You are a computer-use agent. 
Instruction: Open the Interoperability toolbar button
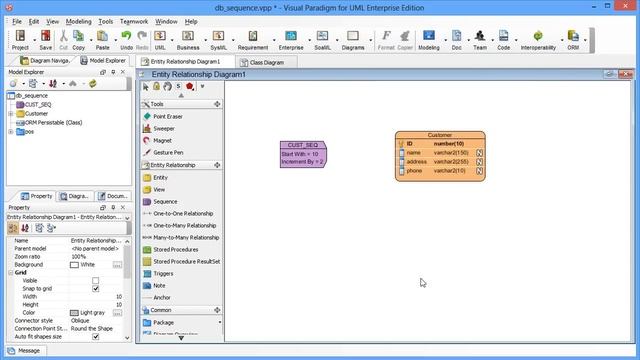538,40
